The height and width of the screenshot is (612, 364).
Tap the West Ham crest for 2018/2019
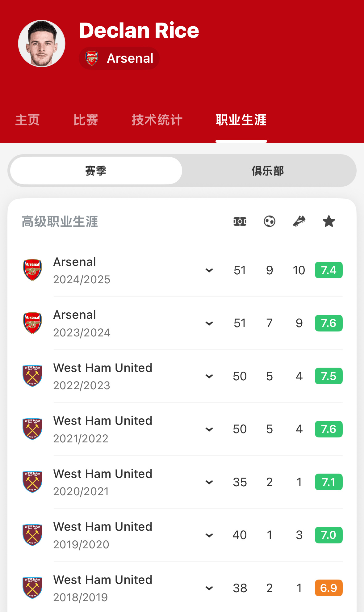tap(32, 588)
